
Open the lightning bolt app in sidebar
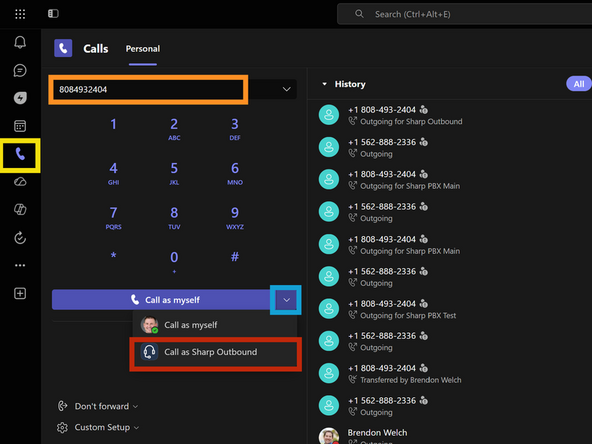[20, 98]
